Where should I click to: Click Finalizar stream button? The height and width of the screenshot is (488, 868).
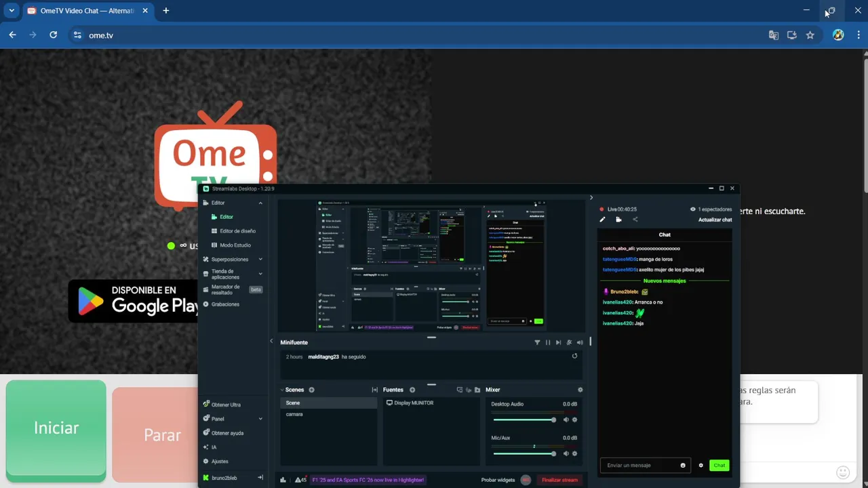559,480
